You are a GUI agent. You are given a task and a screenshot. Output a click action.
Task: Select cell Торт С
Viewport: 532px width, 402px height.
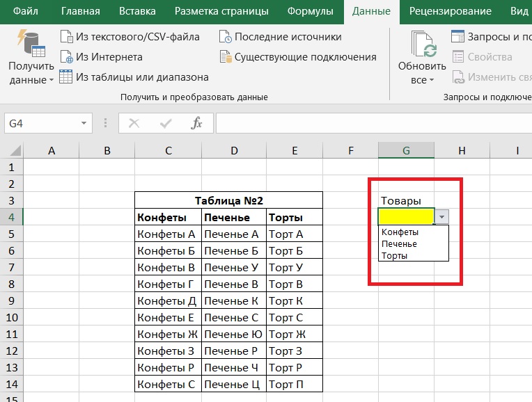tap(295, 317)
